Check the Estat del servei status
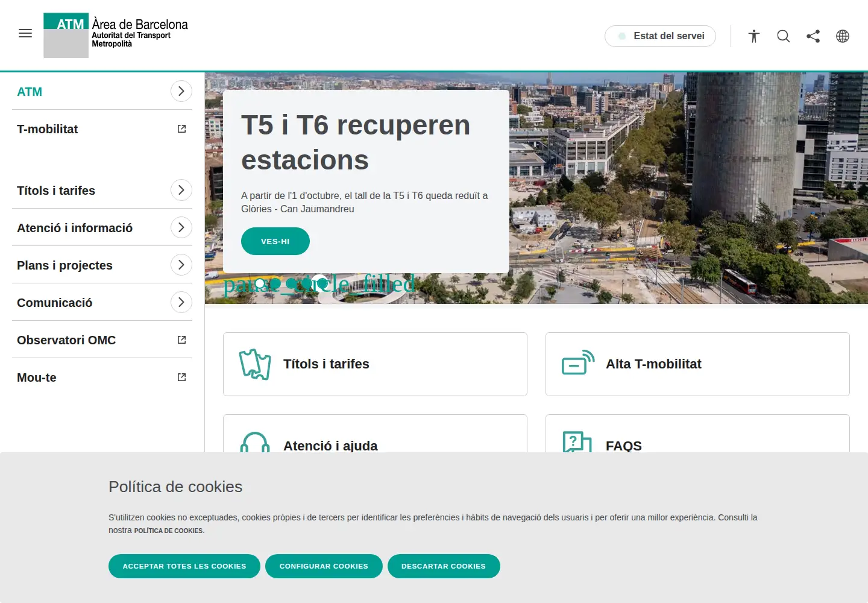Image resolution: width=868 pixels, height=603 pixels. [660, 36]
